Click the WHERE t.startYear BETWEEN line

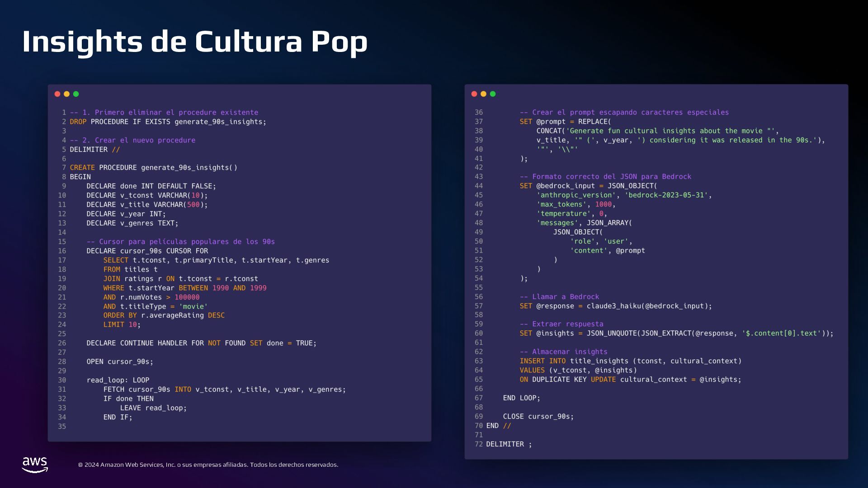[x=184, y=288]
